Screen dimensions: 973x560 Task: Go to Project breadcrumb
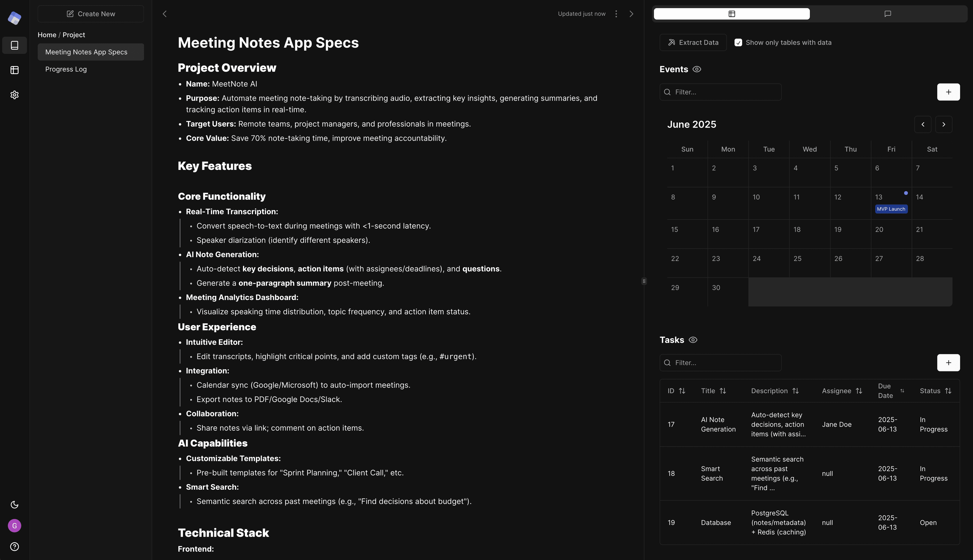tap(74, 35)
